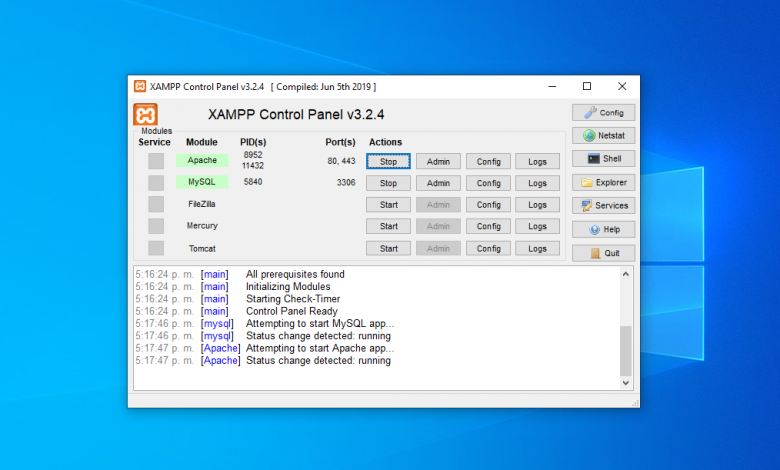
Task: Start the Tomcat module
Action: pyautogui.click(x=389, y=248)
